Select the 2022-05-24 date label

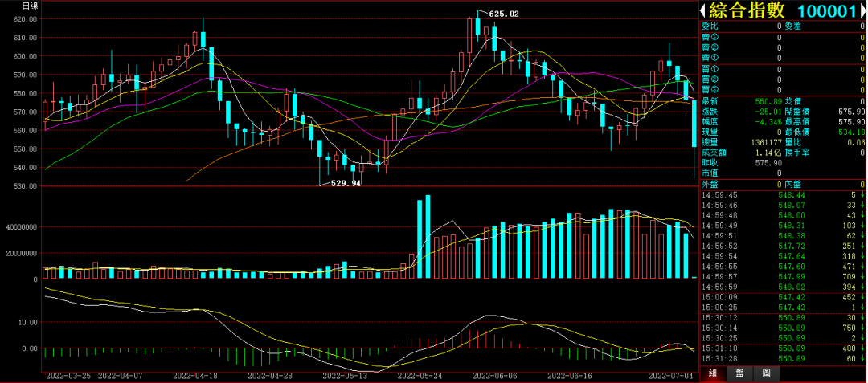point(420,375)
